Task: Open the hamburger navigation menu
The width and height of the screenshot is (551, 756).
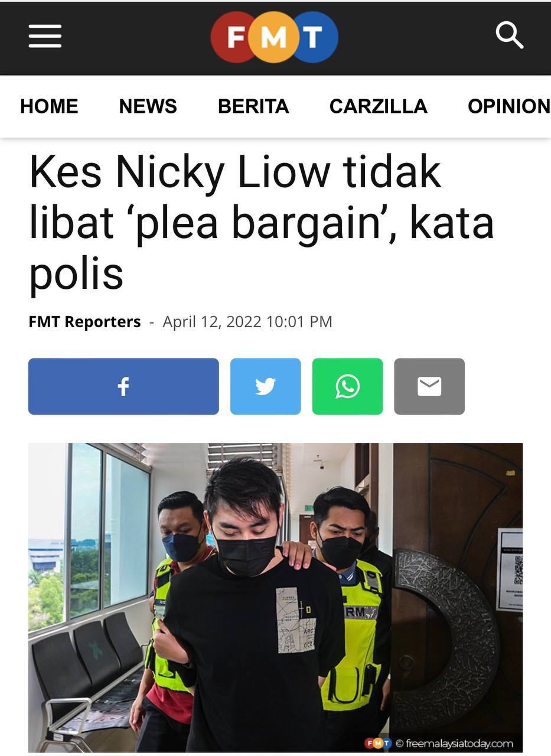Action: click(45, 37)
